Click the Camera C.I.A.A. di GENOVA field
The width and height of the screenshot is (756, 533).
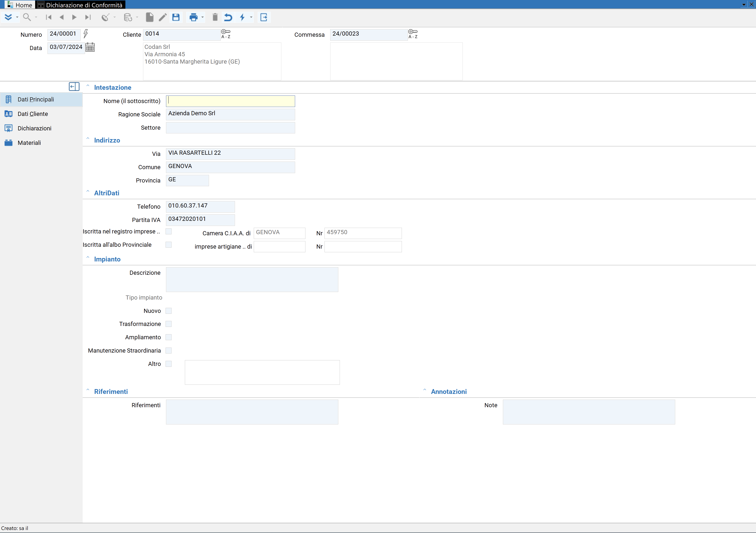coord(279,233)
